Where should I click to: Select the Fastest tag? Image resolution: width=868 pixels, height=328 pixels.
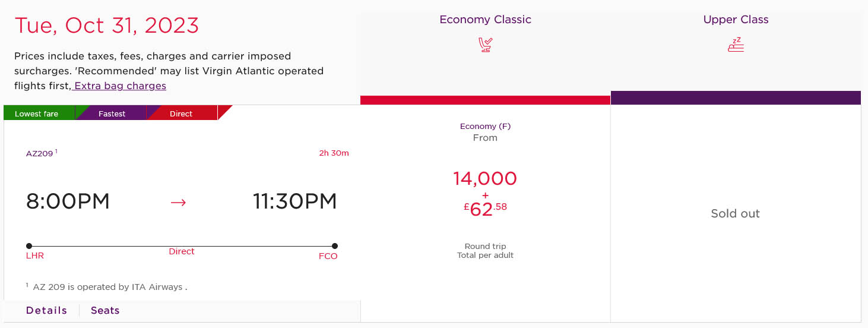click(111, 113)
